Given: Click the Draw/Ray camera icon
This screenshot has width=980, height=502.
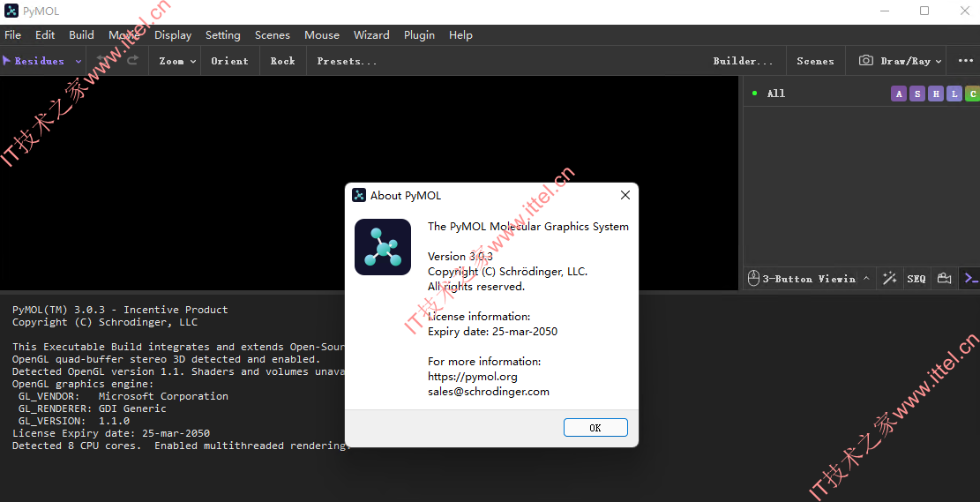Looking at the screenshot, I should pos(865,60).
